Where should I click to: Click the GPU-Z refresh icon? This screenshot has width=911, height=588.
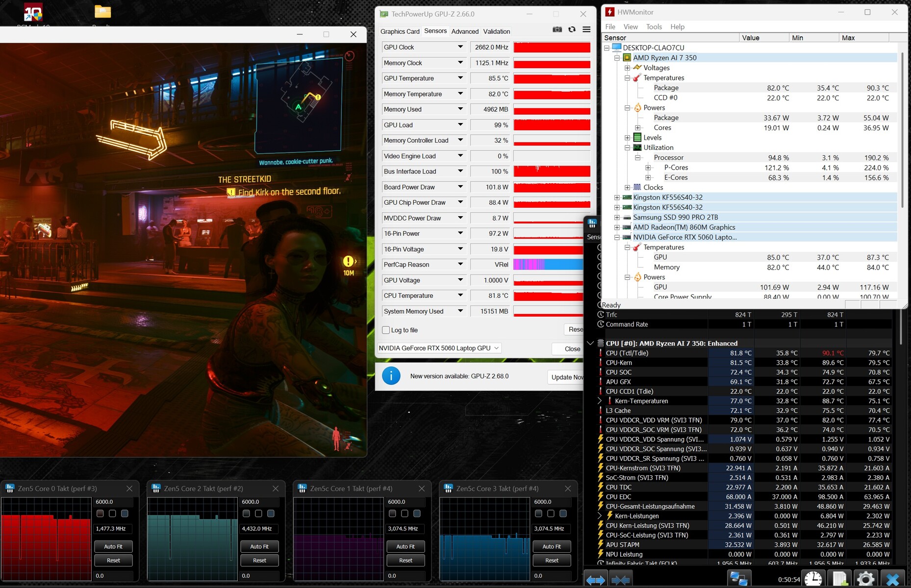point(572,30)
